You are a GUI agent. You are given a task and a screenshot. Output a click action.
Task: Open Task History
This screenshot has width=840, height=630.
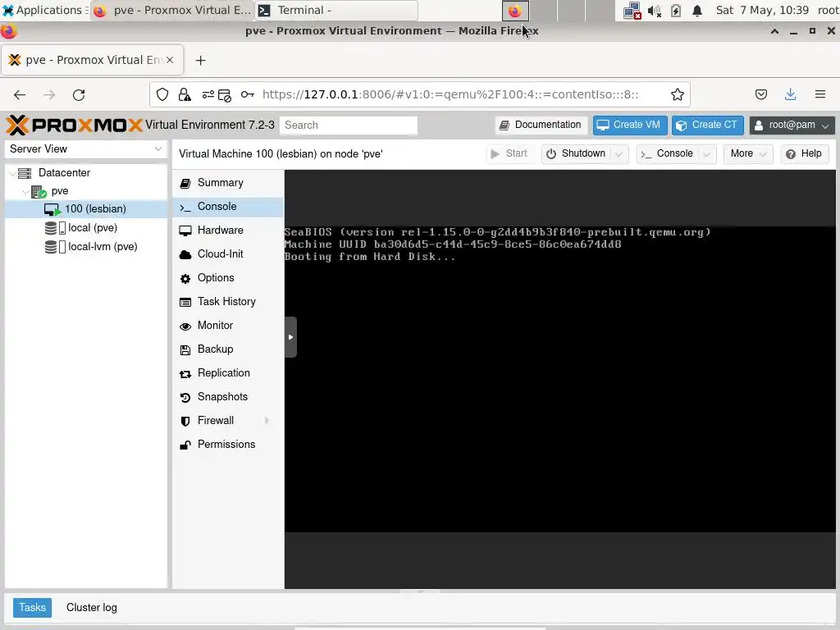(228, 302)
